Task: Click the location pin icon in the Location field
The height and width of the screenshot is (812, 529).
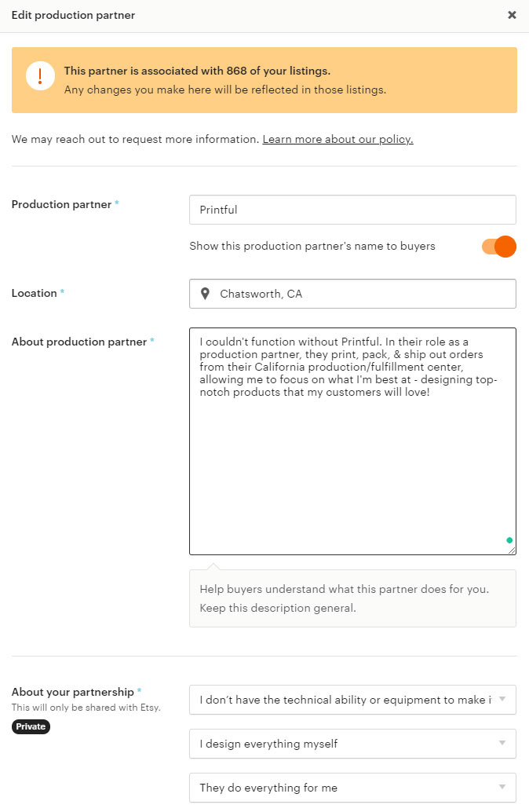Action: point(206,293)
